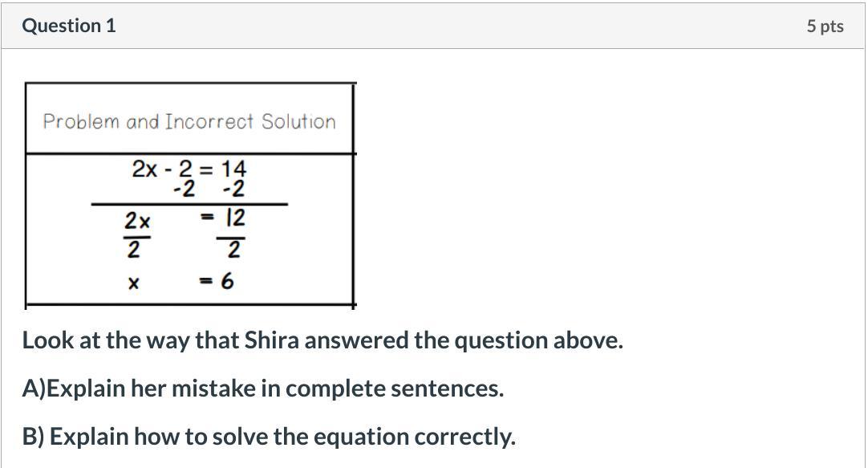
Task: Click the equation "2x - 2 = 14"
Action: tap(189, 169)
